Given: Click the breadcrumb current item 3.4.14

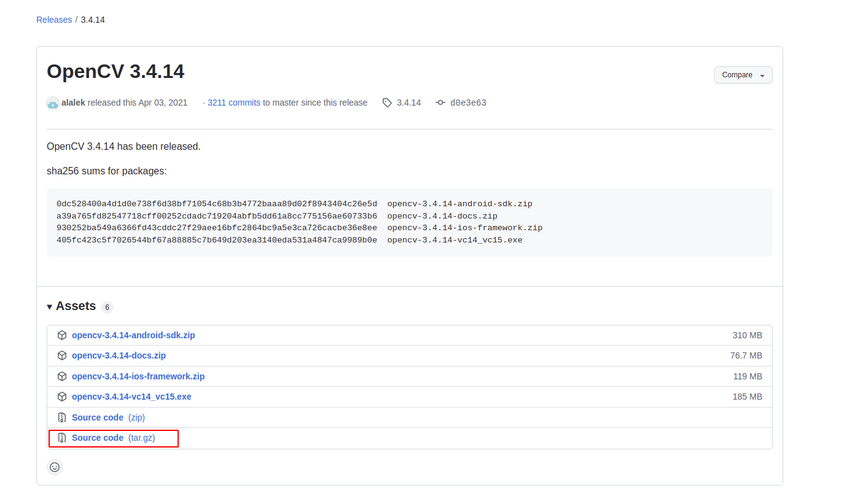Looking at the screenshot, I should point(93,20).
